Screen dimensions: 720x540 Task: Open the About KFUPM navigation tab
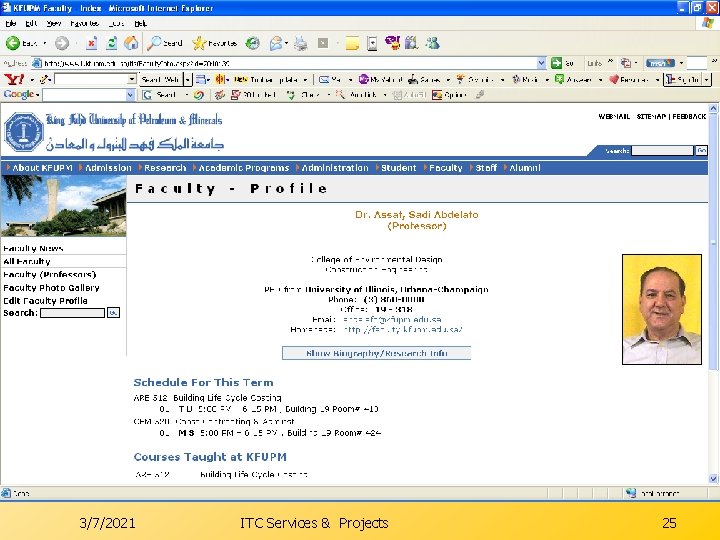[x=42, y=168]
